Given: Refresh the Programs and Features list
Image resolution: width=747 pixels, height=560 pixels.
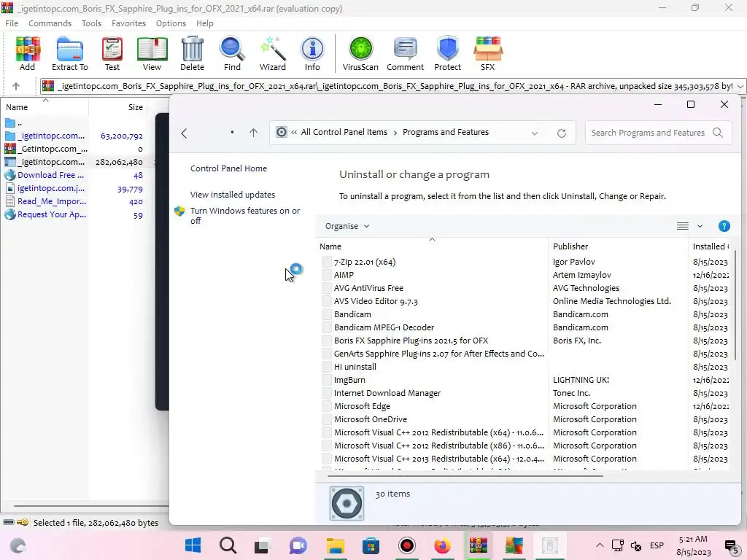Looking at the screenshot, I should pos(562,133).
